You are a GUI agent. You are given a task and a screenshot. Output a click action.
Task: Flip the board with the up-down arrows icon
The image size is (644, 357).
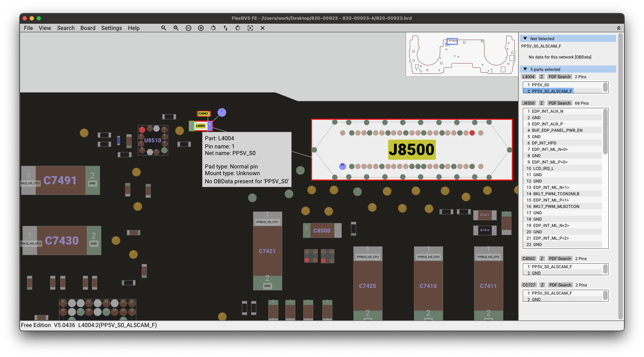225,28
